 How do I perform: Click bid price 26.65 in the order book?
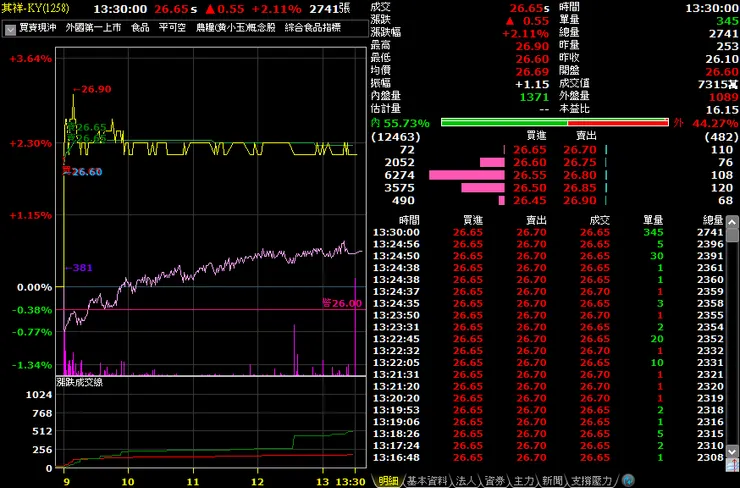pyautogui.click(x=530, y=150)
